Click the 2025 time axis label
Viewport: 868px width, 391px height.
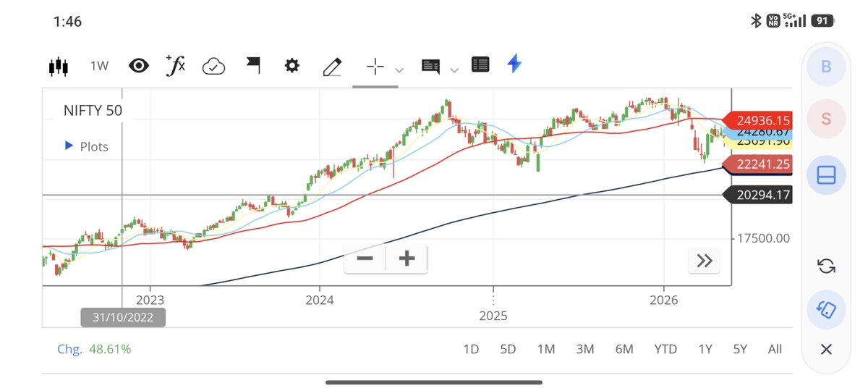pos(493,316)
